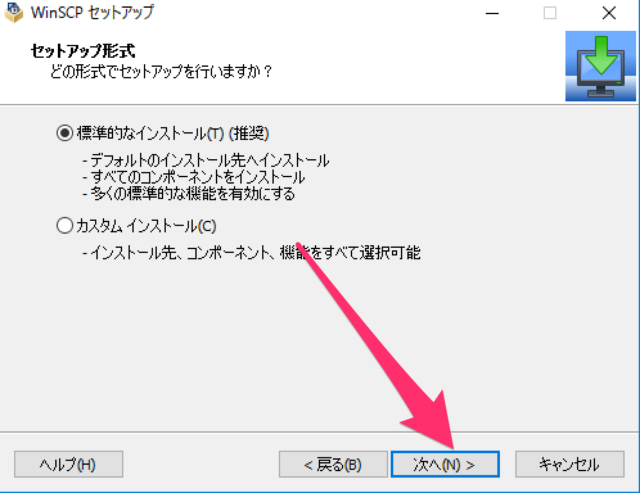
Task: Click the setup download monitor icon
Action: click(x=600, y=66)
